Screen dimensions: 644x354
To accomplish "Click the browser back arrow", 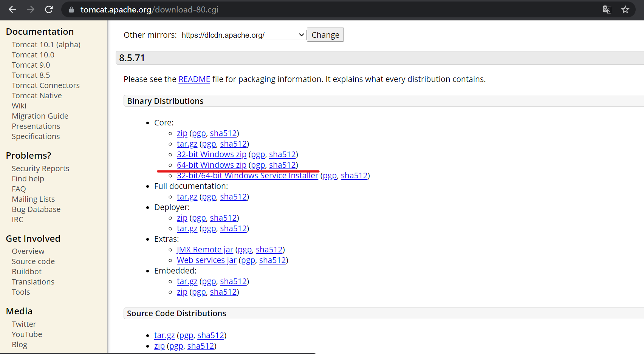I will click(x=12, y=9).
